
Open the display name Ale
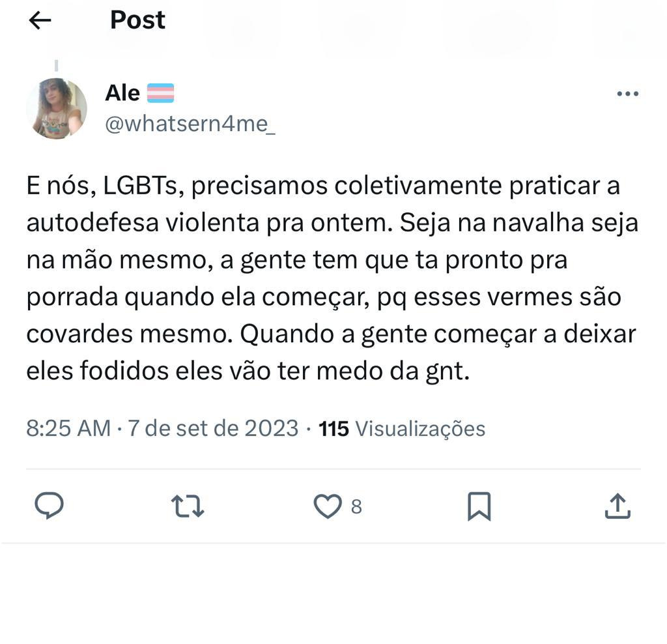(122, 93)
